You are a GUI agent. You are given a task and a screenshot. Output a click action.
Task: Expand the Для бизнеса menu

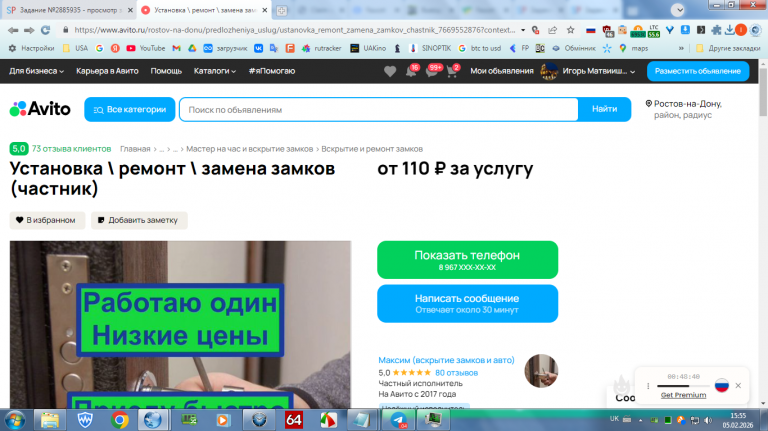point(36,71)
